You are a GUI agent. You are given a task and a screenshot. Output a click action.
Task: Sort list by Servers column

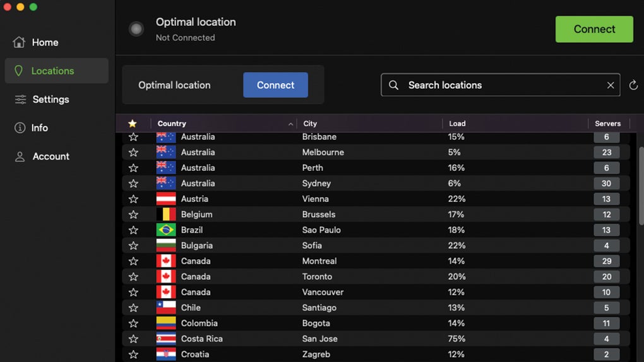(607, 124)
